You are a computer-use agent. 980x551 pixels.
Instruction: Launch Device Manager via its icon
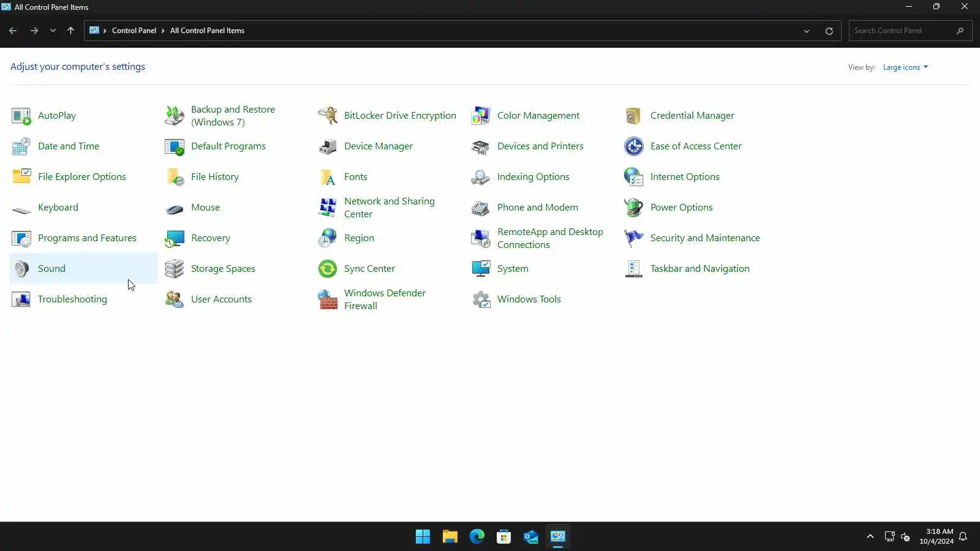(328, 146)
